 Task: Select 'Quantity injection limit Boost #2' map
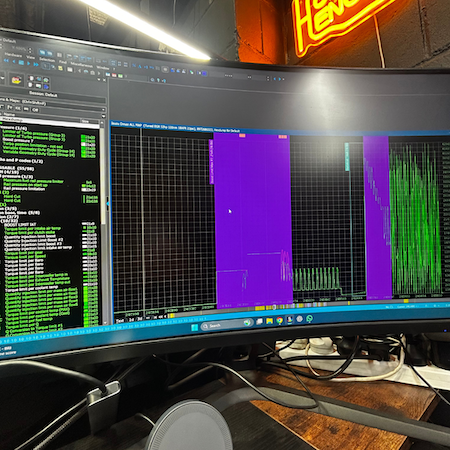pos(33,240)
